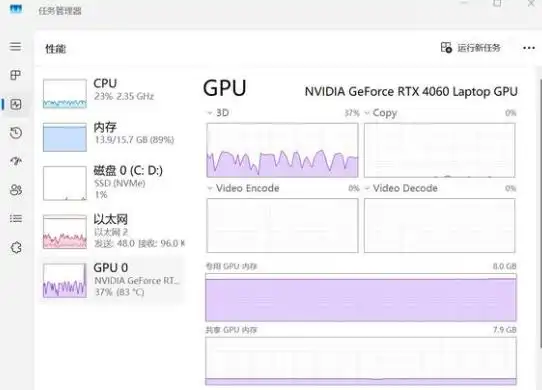
Task: Go to Processes page icon
Action: (15, 75)
